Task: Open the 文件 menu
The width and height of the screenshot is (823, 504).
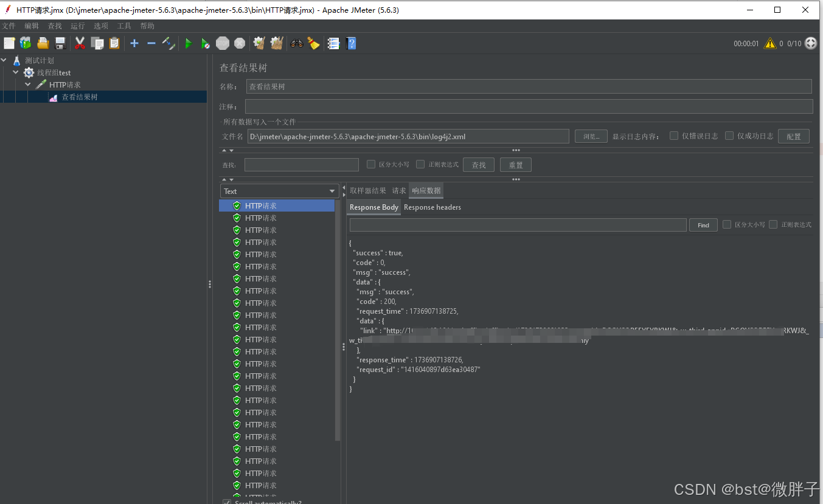Action: coord(9,26)
